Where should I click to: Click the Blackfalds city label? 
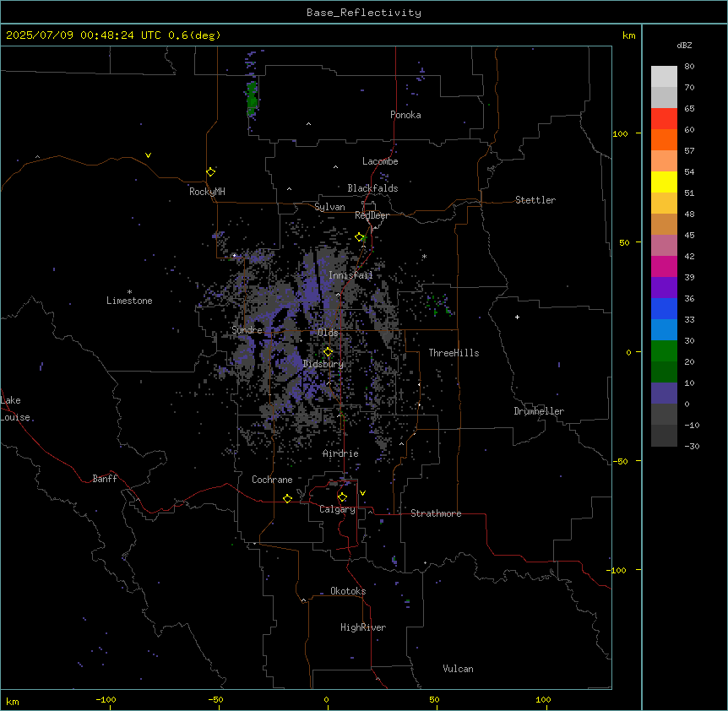(x=372, y=188)
